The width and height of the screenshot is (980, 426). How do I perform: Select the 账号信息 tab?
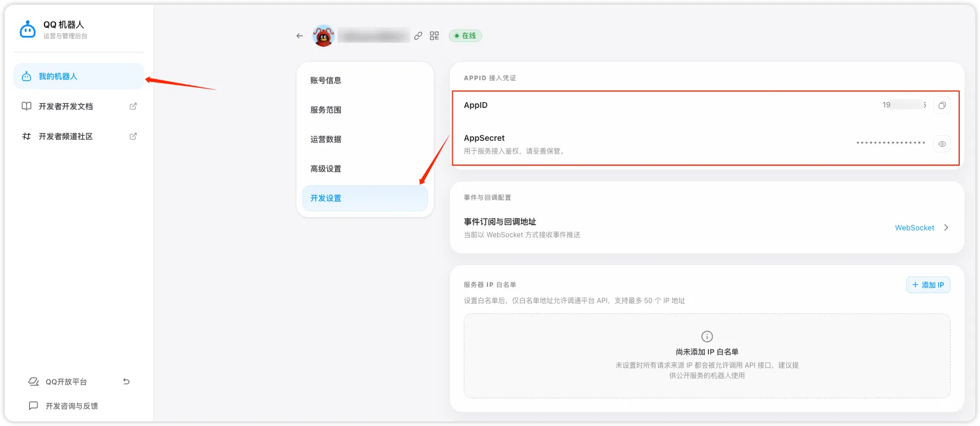(365, 80)
